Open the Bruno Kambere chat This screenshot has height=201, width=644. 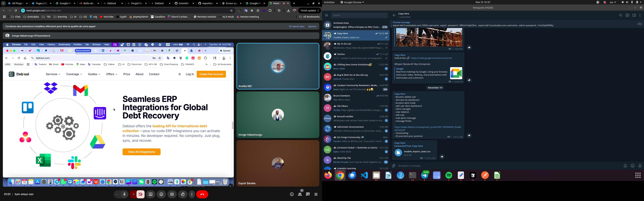[x=356, y=98]
